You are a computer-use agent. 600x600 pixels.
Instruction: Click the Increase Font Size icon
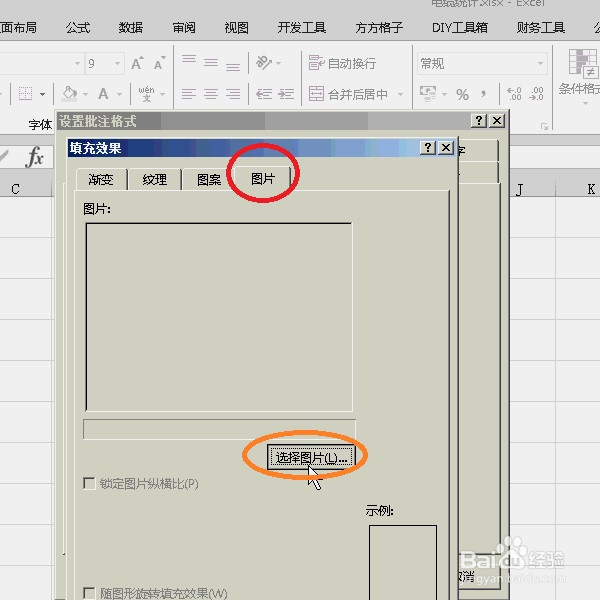pyautogui.click(x=137, y=63)
